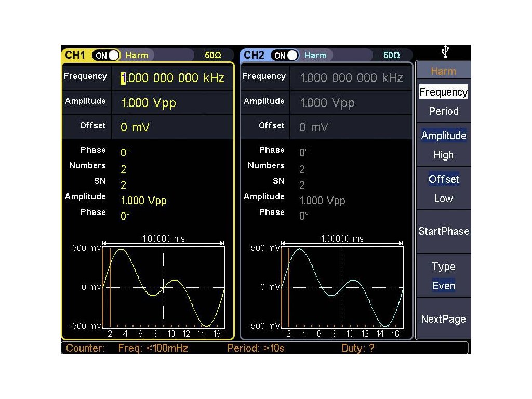Screen dimensions: 532x399
Task: Click the CH1 Harm waveform label
Action: [137, 55]
